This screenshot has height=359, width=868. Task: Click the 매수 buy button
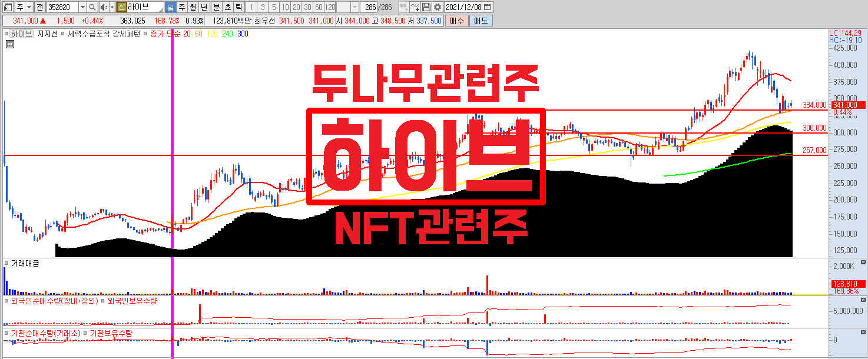pos(456,20)
